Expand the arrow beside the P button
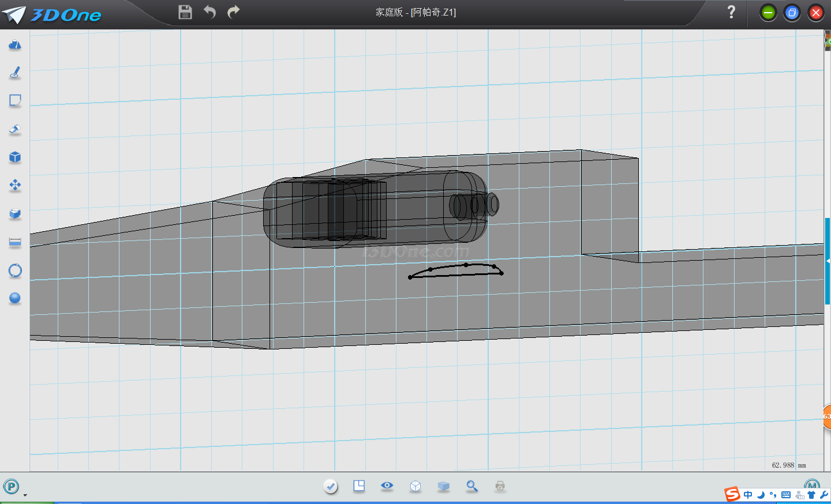831x504 pixels. coord(25,495)
